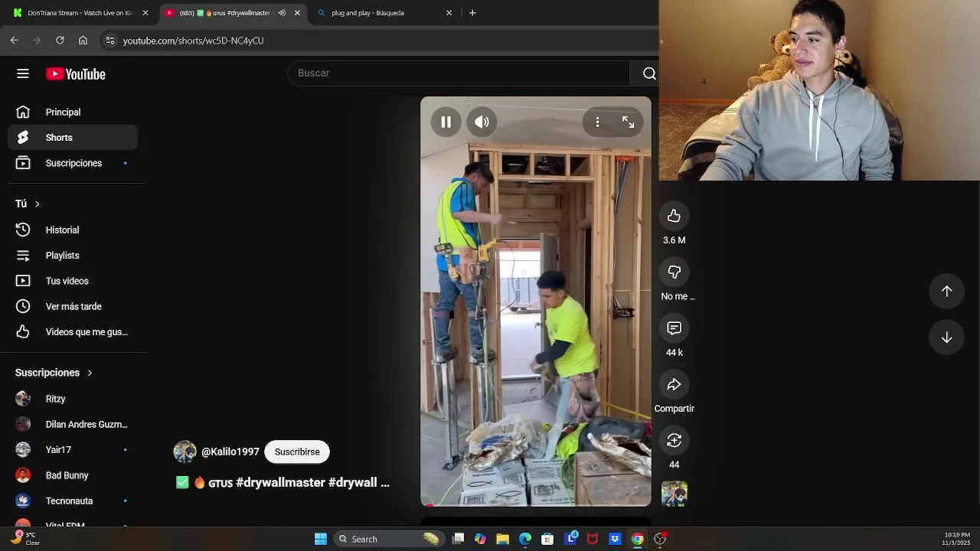The image size is (980, 551).
Task: Close the plug and play tab
Action: (x=449, y=13)
